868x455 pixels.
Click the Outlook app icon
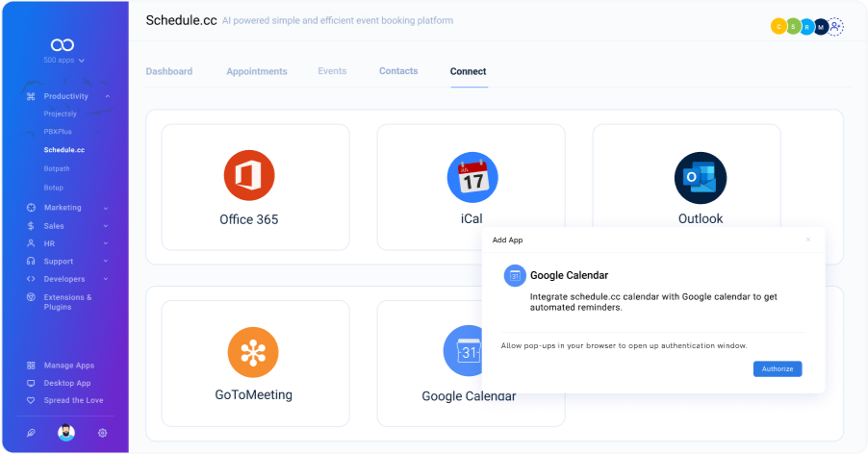click(700, 178)
